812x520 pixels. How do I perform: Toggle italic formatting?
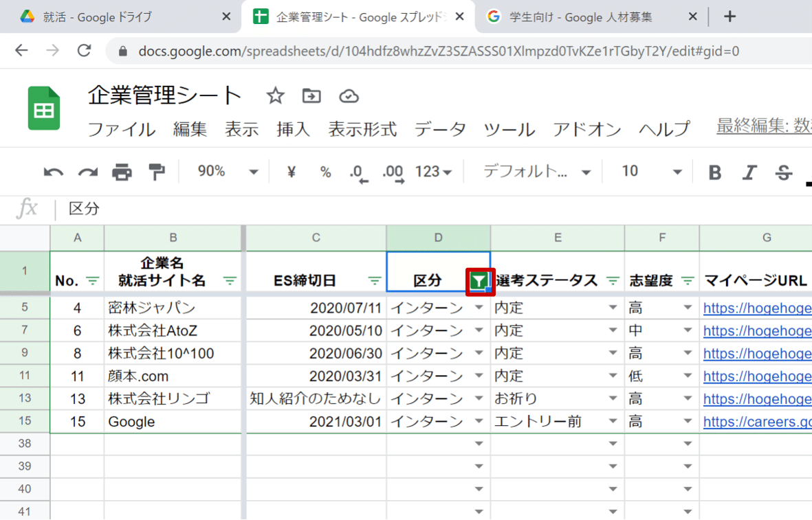[749, 172]
